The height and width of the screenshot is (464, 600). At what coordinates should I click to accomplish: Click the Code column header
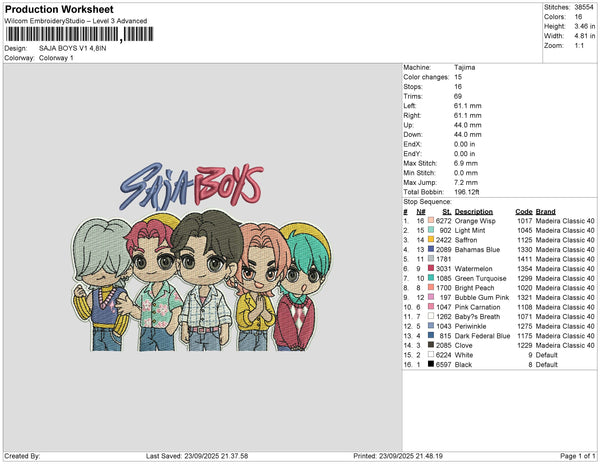point(524,211)
